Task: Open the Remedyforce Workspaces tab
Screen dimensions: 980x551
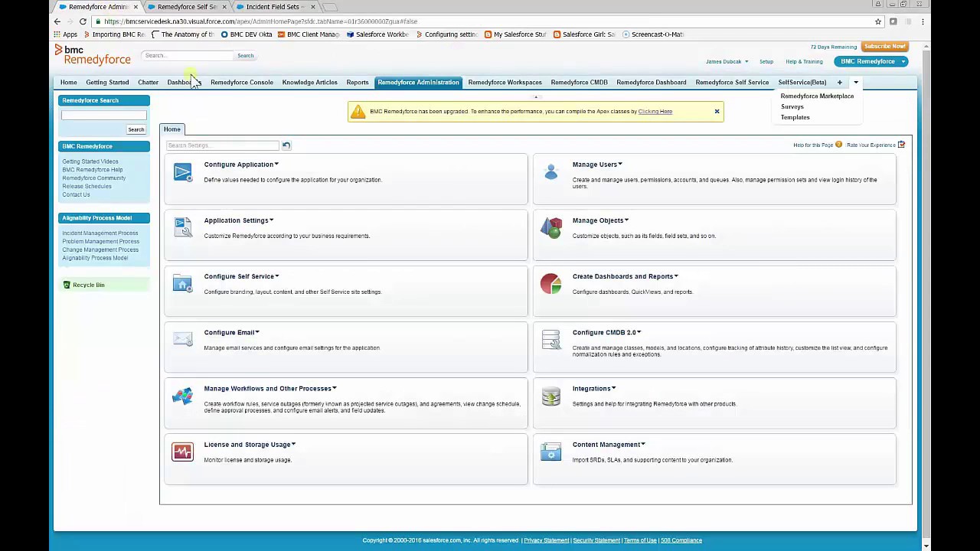Action: click(x=505, y=83)
